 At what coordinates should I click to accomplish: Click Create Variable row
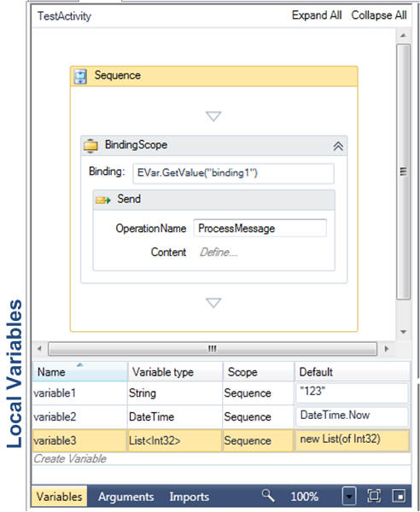pos(221,458)
